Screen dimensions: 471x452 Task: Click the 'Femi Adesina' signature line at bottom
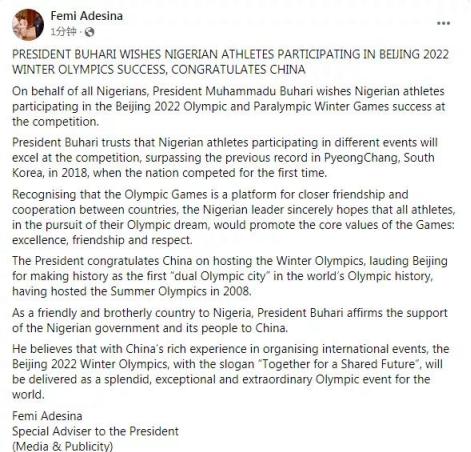tap(47, 416)
